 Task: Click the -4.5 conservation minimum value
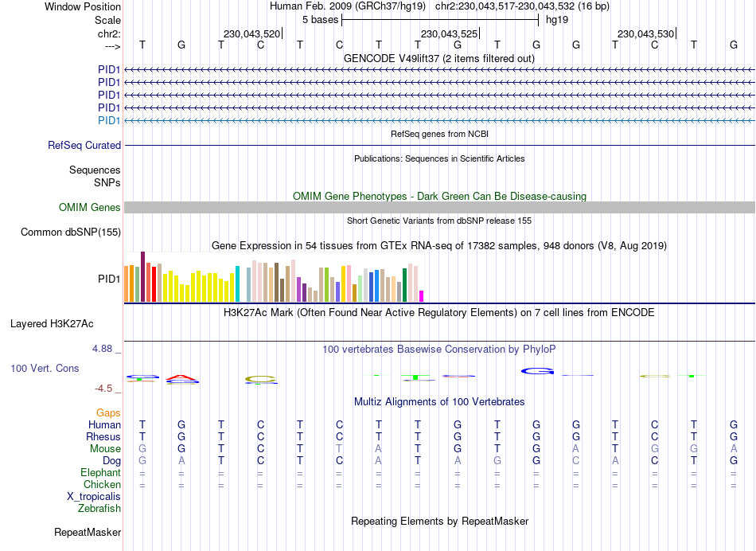(103, 389)
